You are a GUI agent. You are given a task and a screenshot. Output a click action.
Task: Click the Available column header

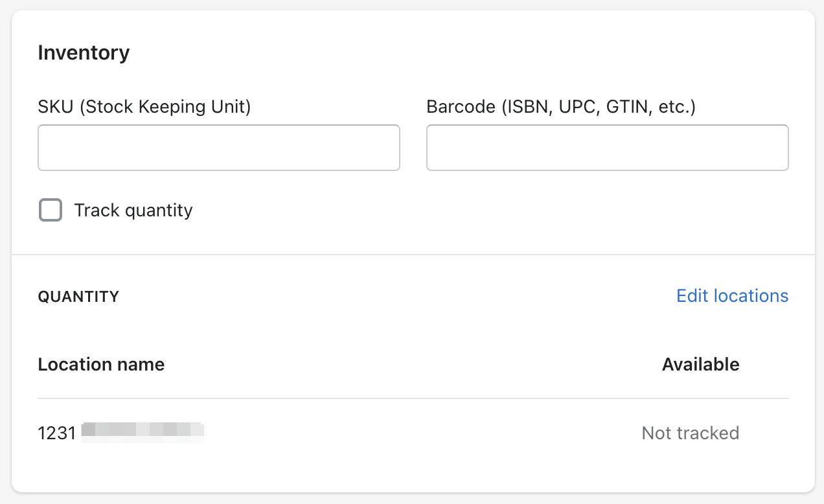click(x=700, y=365)
